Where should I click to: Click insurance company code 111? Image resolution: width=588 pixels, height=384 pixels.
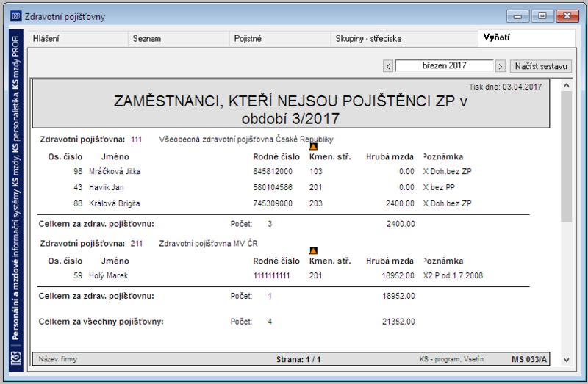(x=137, y=140)
